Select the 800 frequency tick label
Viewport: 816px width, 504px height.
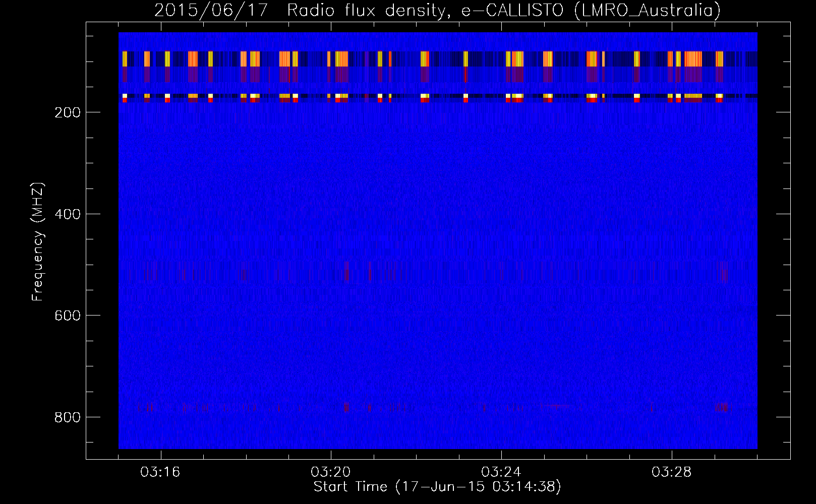click(x=68, y=417)
